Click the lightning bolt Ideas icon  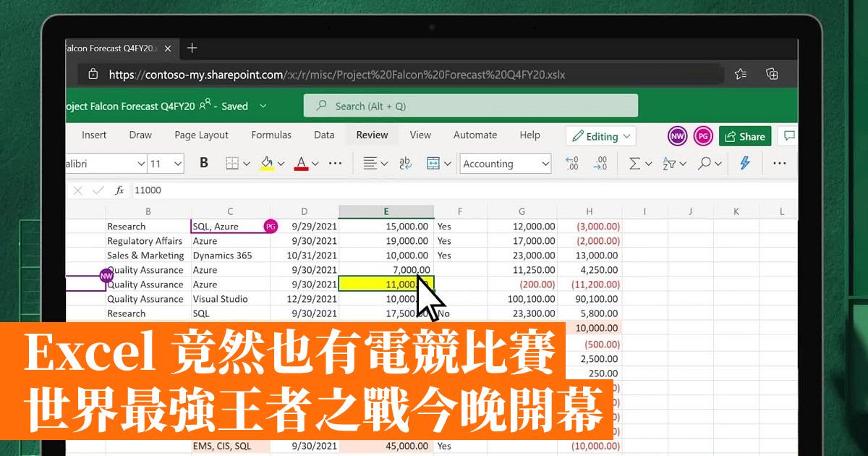tap(744, 164)
